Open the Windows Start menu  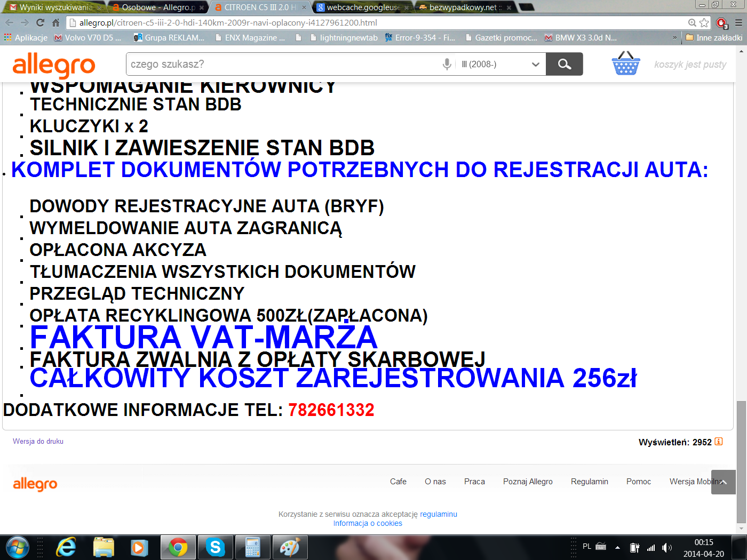click(x=18, y=547)
